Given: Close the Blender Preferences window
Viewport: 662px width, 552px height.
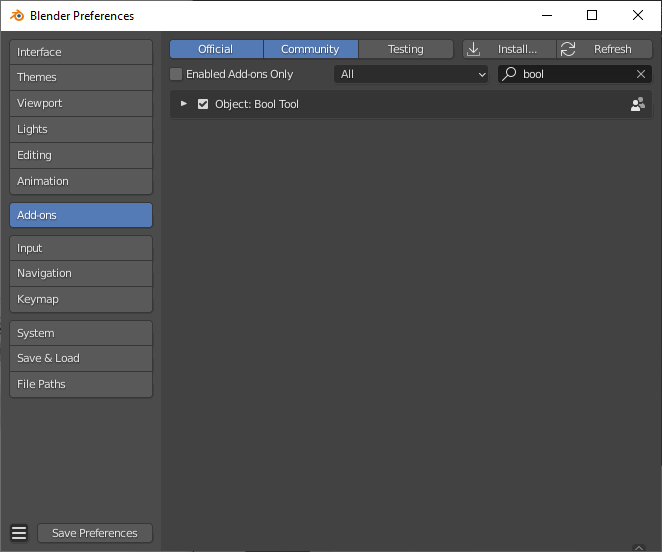Looking at the screenshot, I should 638,16.
